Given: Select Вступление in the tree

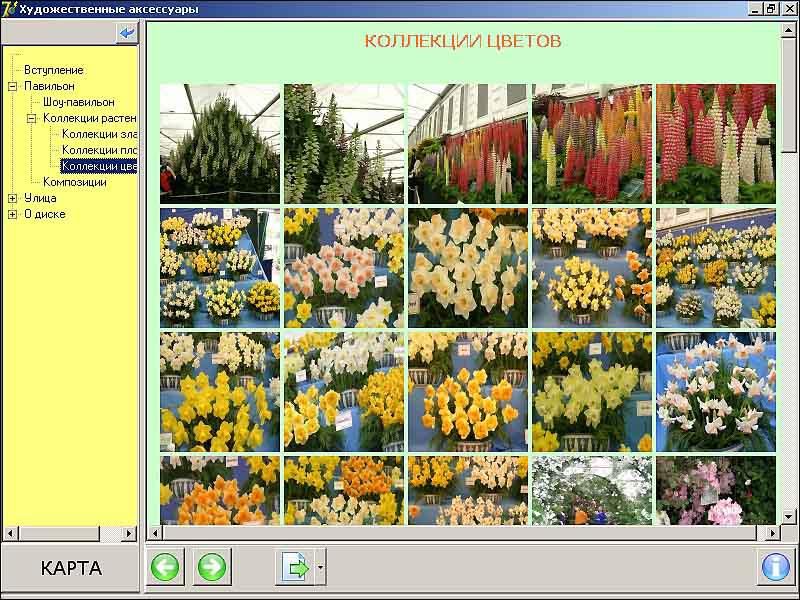Looking at the screenshot, I should 53,70.
